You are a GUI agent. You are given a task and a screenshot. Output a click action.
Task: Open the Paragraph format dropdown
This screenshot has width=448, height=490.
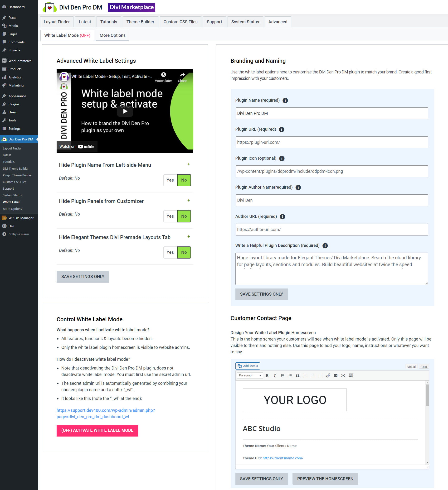point(249,375)
